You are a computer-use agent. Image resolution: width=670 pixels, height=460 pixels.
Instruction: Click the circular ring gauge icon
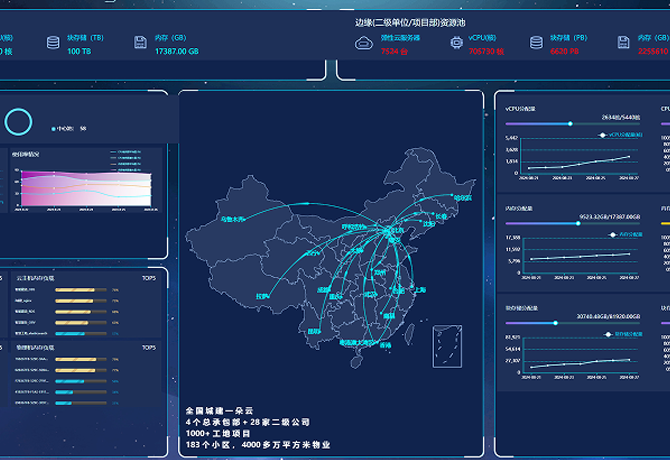pyautogui.click(x=18, y=122)
